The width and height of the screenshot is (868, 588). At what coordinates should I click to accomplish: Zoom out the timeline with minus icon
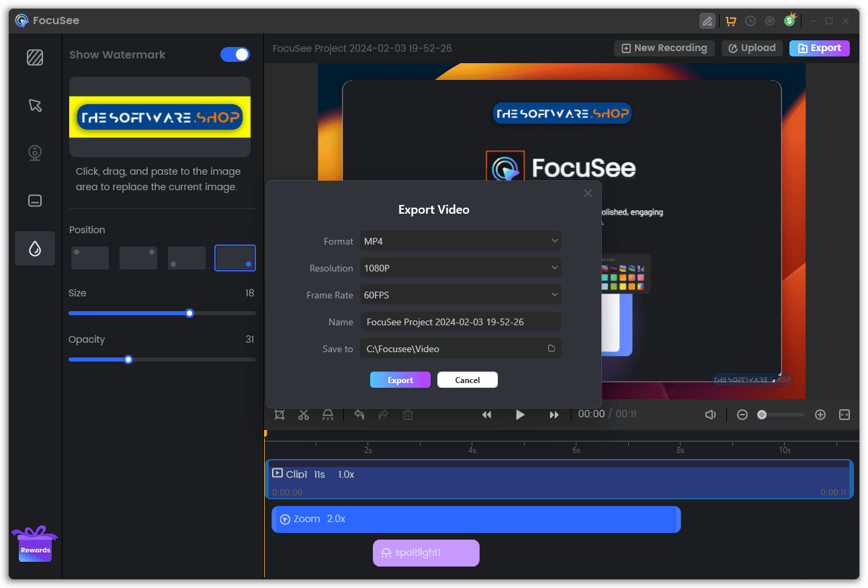(x=742, y=415)
